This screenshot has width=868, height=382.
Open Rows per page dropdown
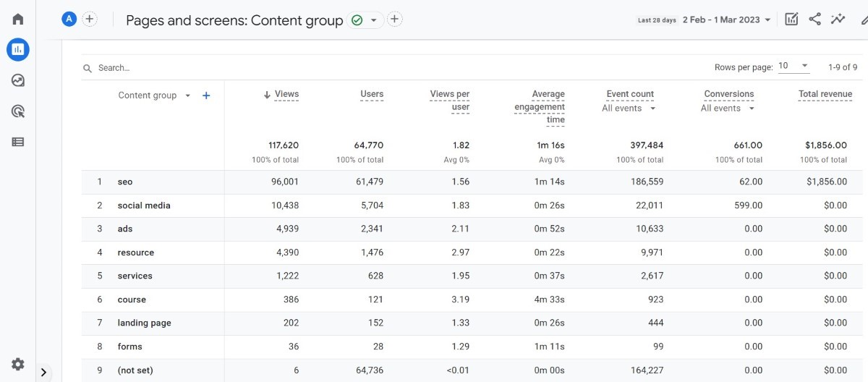point(794,66)
